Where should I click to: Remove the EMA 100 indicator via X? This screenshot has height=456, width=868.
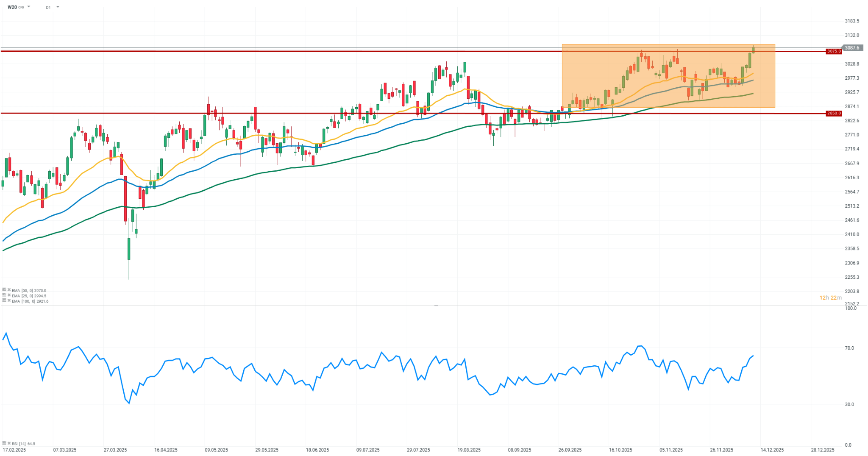(x=9, y=300)
